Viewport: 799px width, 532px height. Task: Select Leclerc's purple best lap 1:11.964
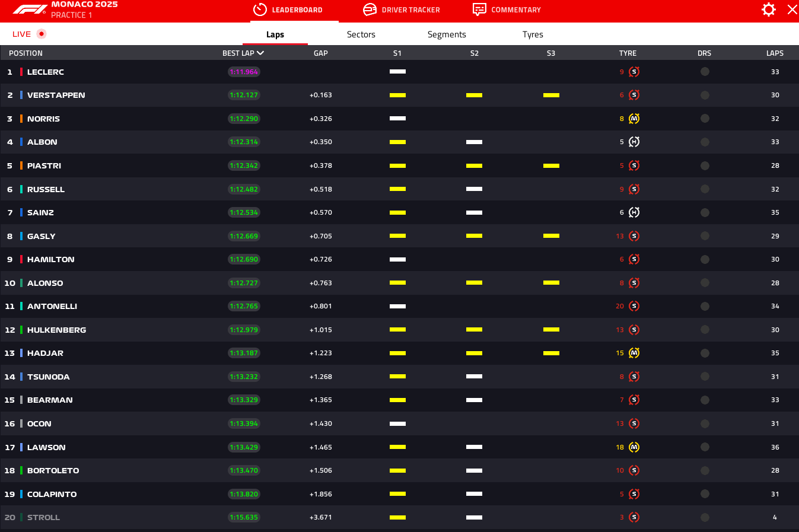(x=244, y=72)
